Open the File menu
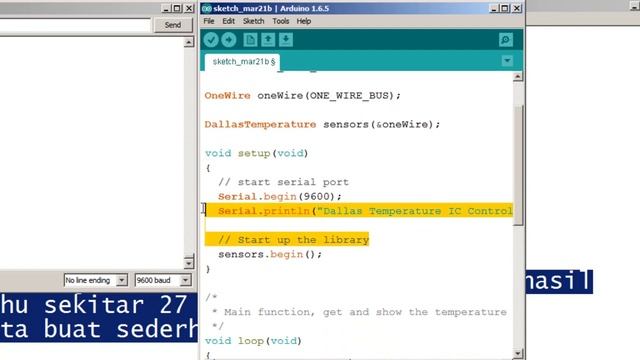The image size is (640, 360). [x=209, y=21]
